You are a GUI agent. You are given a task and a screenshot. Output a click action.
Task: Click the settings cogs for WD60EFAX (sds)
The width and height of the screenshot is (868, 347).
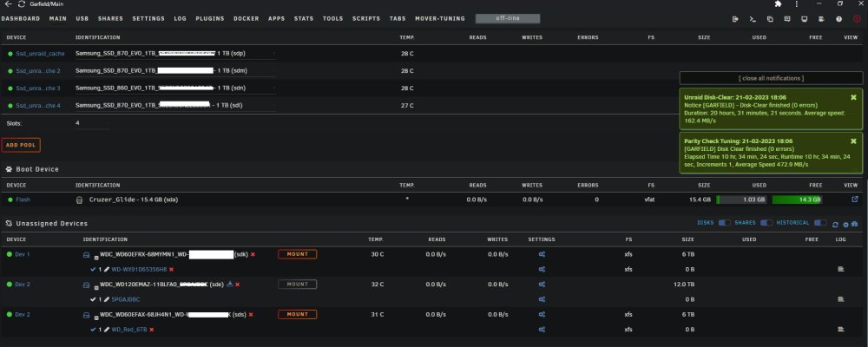[x=542, y=314]
